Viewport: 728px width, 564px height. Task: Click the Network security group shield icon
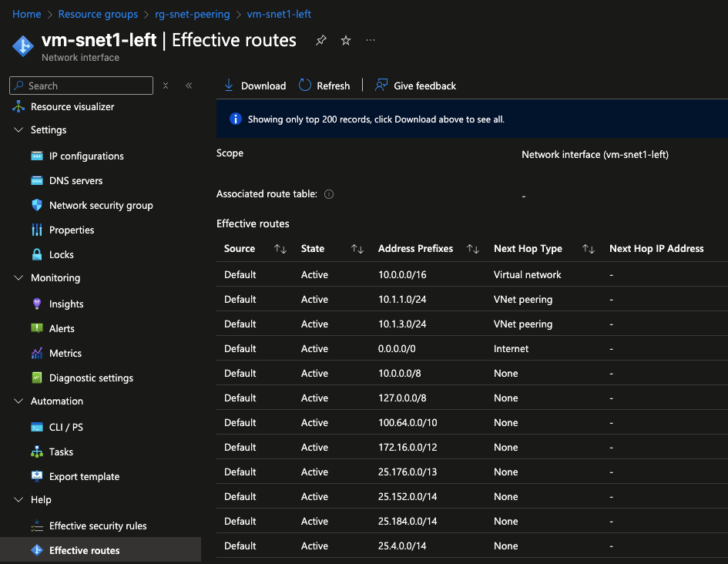coord(37,205)
